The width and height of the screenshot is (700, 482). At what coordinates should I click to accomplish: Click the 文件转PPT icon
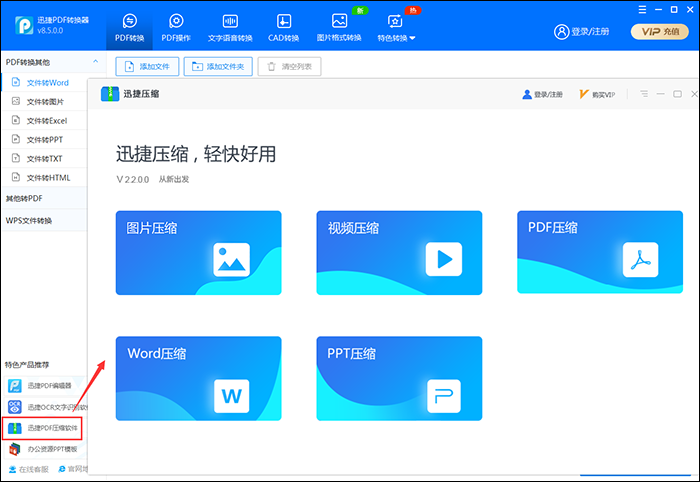point(16,139)
